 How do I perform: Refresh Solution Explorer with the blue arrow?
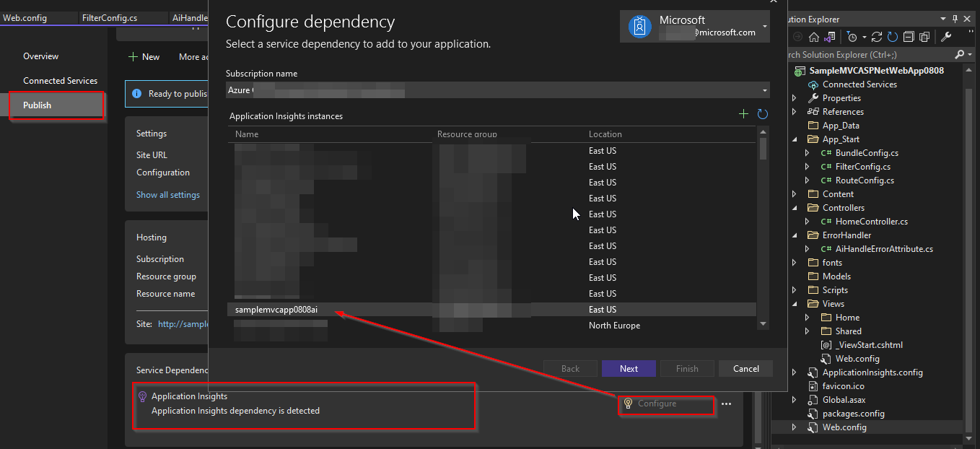pyautogui.click(x=893, y=37)
